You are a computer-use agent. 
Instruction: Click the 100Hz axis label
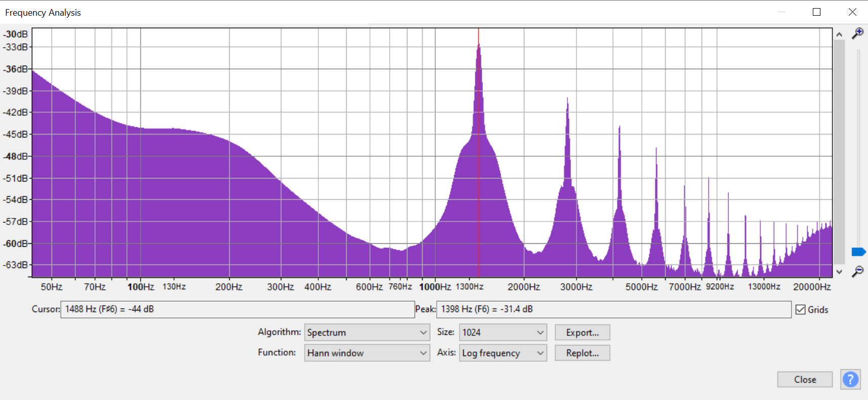click(141, 287)
